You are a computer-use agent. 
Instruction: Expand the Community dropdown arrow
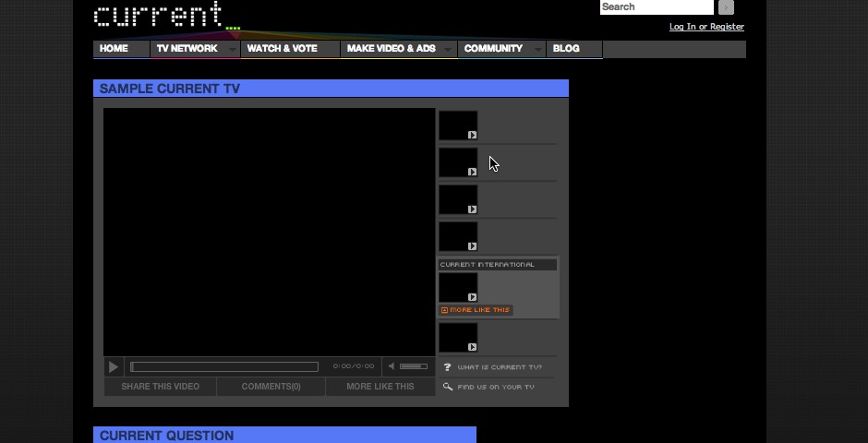[538, 49]
